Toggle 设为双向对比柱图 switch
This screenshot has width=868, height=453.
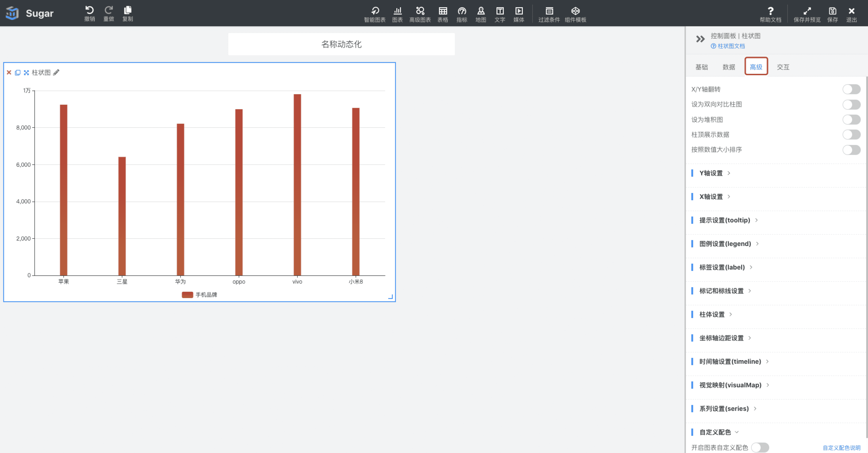coord(851,104)
